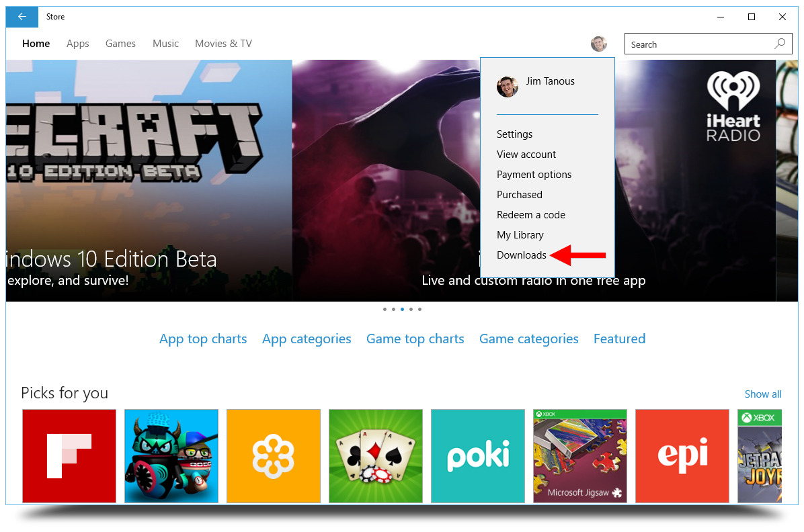Select the fourth carousel page dot
This screenshot has height=532, width=804.
click(x=411, y=309)
